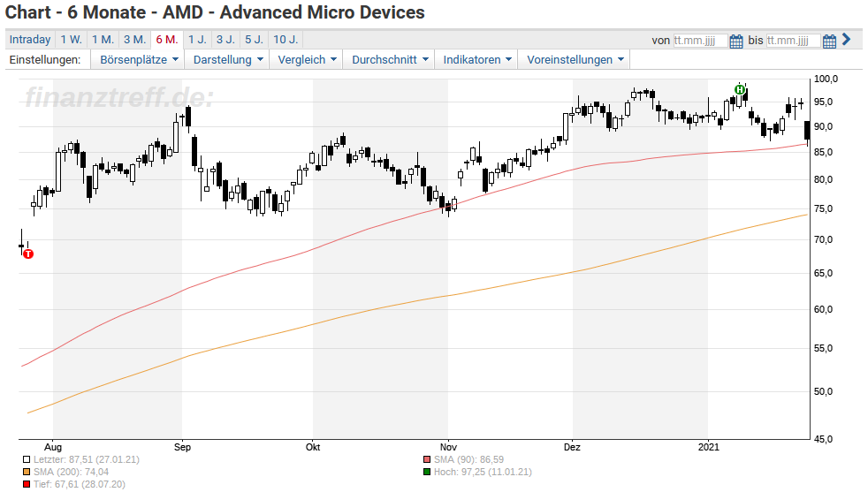Select the 1 J. timeframe tab
Screen dimensions: 868x492
click(x=197, y=39)
